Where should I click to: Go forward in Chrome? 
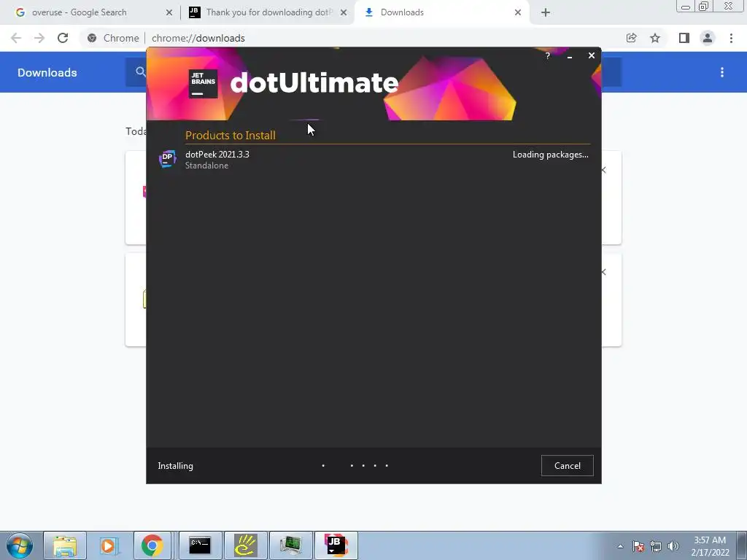pyautogui.click(x=39, y=38)
